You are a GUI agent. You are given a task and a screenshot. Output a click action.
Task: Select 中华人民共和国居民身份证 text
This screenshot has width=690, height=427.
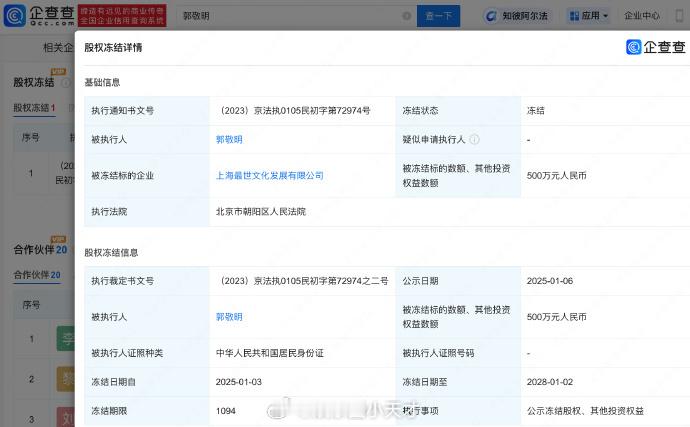coord(269,353)
